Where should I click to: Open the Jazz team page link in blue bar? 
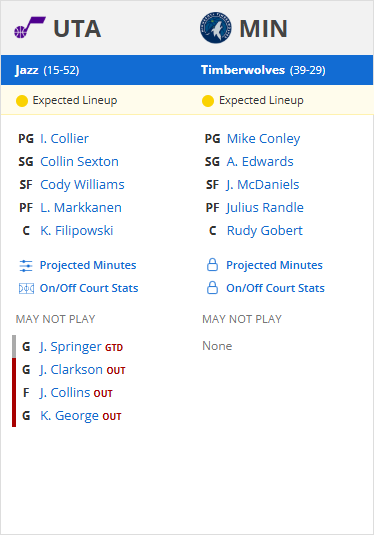pyautogui.click(x=27, y=70)
